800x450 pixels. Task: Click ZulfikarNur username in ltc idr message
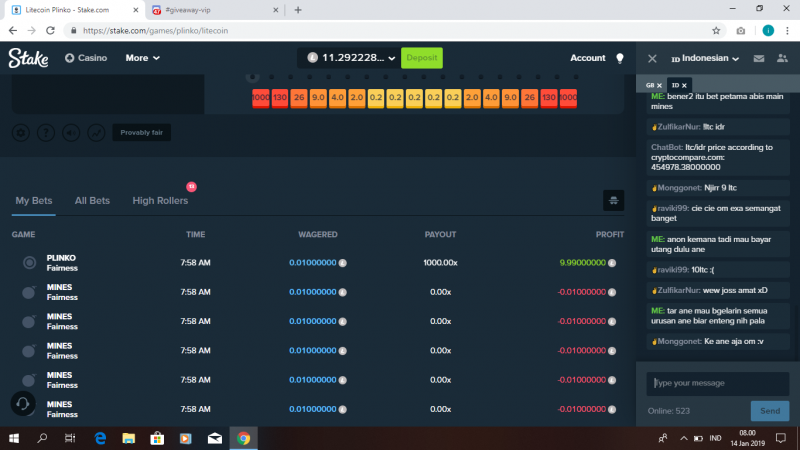coord(678,127)
